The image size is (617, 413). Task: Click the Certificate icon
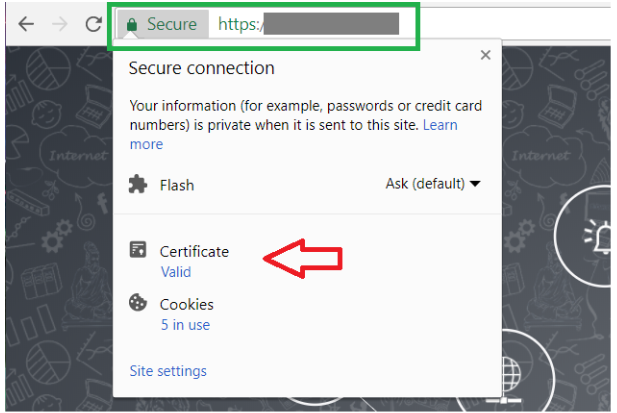pyautogui.click(x=138, y=250)
